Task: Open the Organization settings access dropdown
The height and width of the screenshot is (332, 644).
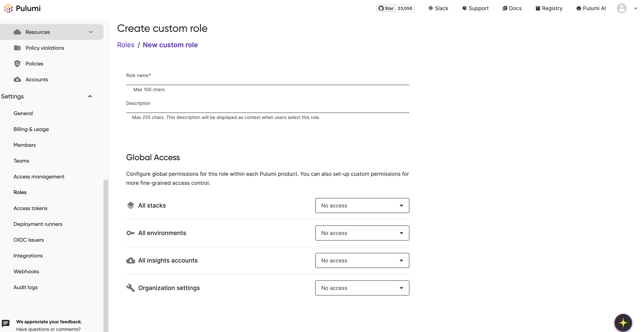Action: [x=362, y=288]
